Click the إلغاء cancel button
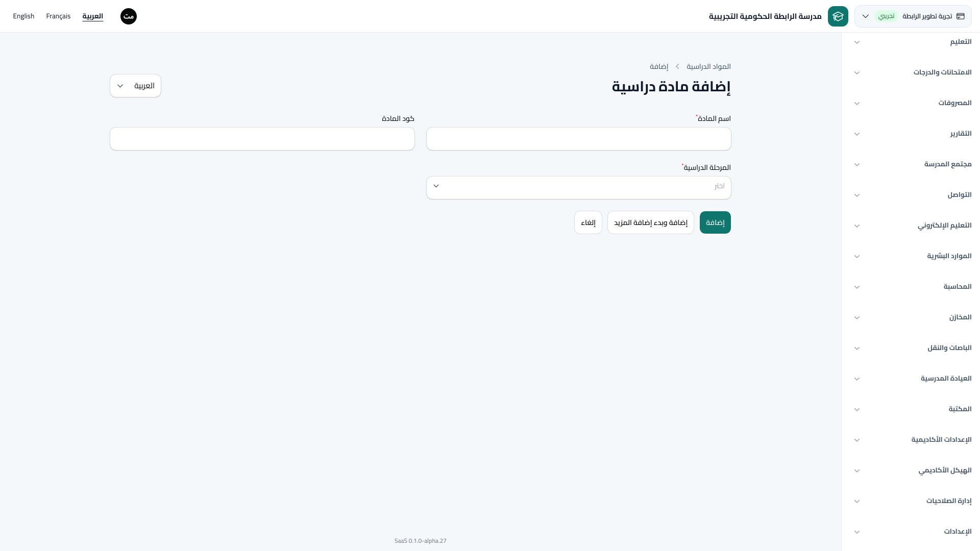 (588, 222)
